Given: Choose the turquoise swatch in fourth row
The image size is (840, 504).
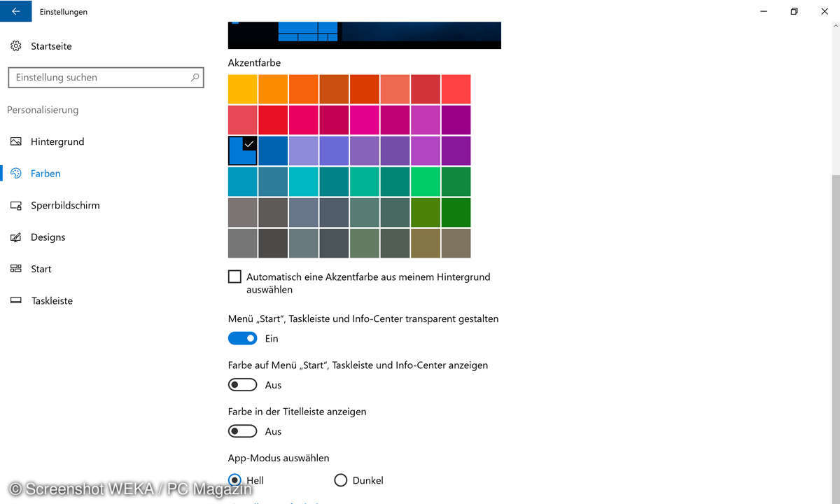Looking at the screenshot, I should [x=304, y=181].
